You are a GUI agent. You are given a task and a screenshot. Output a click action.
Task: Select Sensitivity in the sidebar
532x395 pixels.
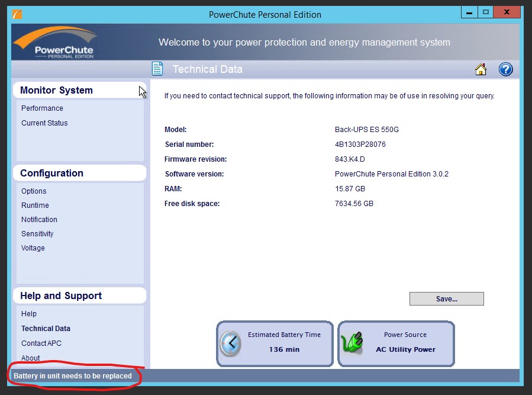(x=37, y=234)
